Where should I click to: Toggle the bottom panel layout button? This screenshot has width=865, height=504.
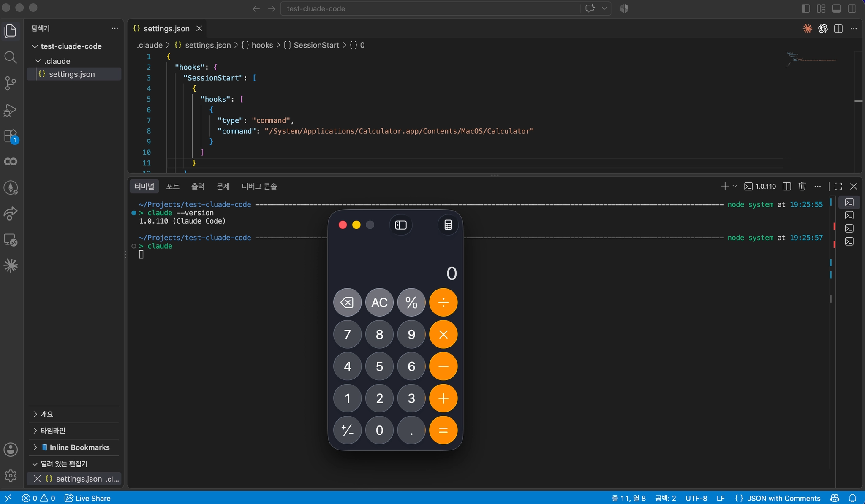836,8
